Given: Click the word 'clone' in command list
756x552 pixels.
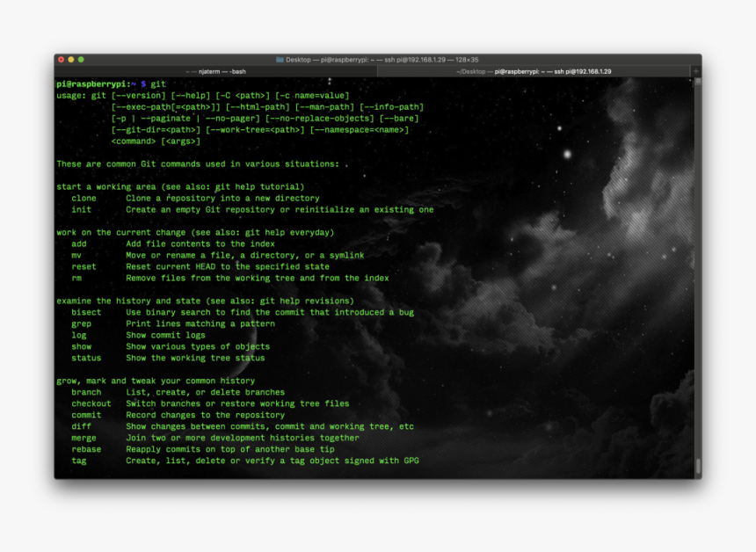Looking at the screenshot, I should click(x=84, y=199).
